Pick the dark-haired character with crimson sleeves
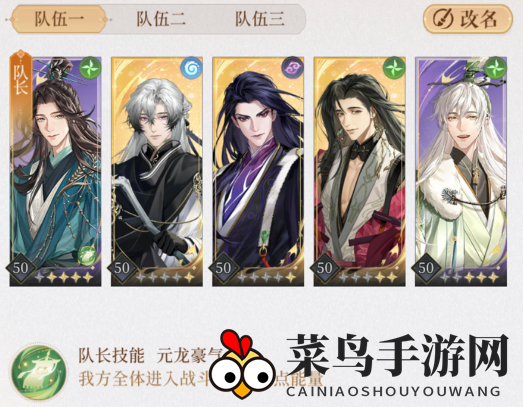The height and width of the screenshot is (407, 523). (x=360, y=171)
